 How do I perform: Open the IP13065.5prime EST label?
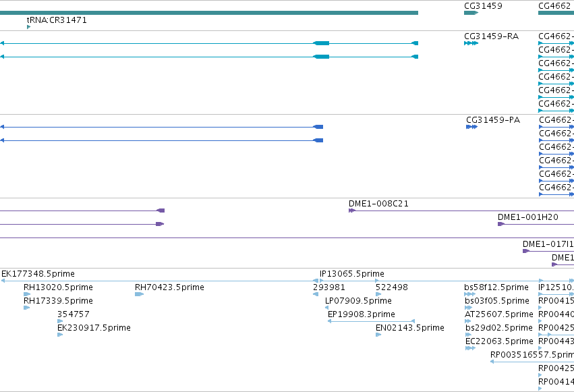point(352,274)
